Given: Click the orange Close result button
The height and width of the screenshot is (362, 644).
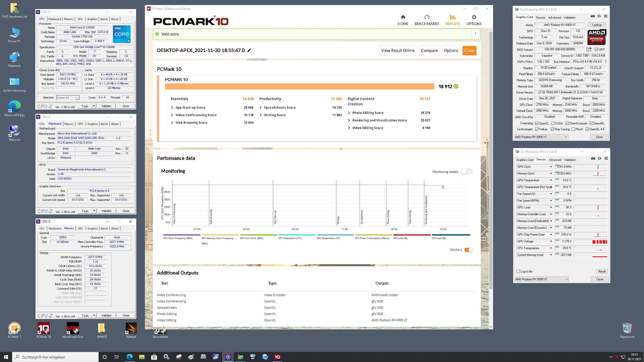Looking at the screenshot, I should pos(469,51).
